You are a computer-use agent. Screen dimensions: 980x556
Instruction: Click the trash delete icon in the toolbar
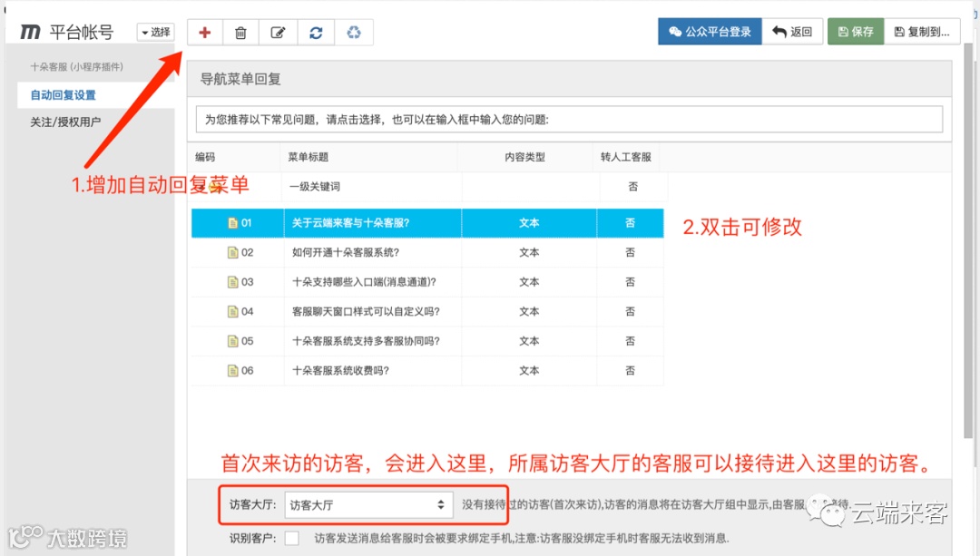pos(240,33)
